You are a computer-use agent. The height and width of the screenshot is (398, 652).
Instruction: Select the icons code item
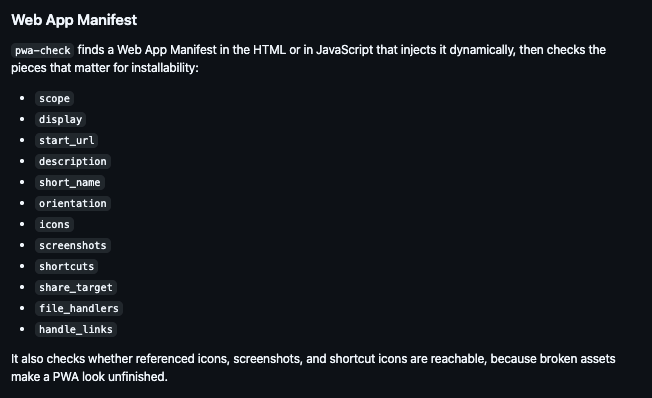[x=54, y=225]
